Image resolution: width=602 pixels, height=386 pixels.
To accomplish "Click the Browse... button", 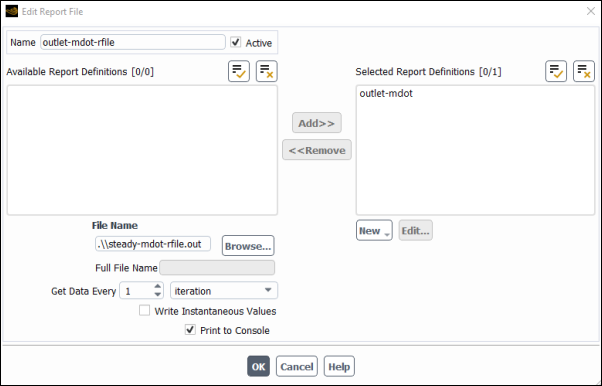I will [x=248, y=246].
